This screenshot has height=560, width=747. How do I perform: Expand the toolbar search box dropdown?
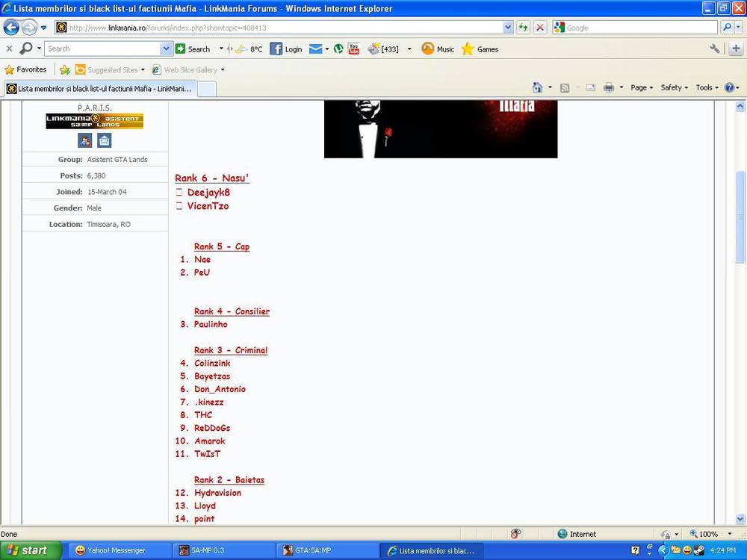point(166,49)
